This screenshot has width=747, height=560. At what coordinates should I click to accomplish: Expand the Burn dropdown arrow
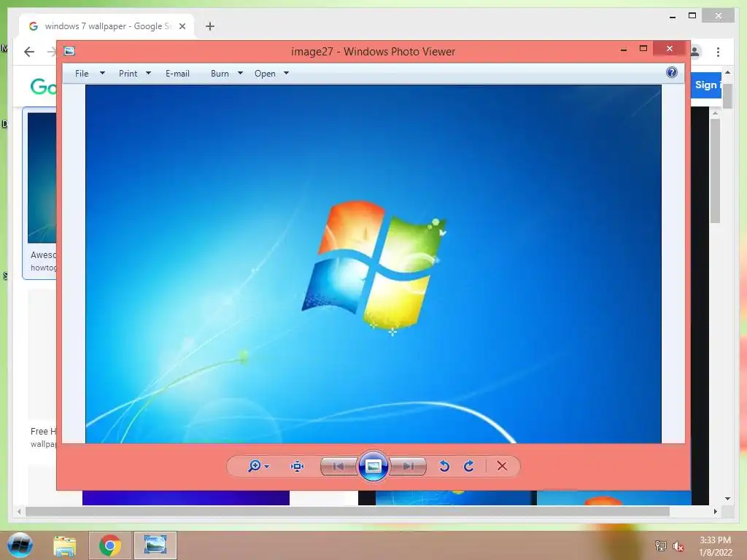coord(240,74)
